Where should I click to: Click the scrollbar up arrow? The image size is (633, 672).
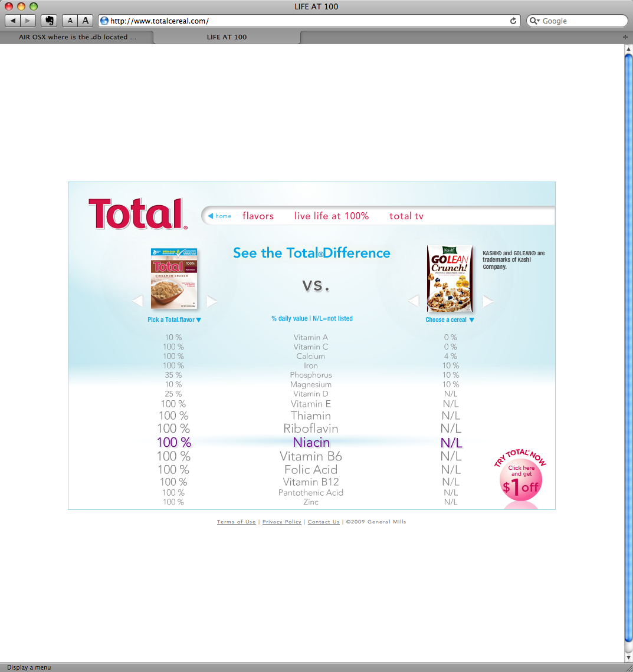pos(628,49)
